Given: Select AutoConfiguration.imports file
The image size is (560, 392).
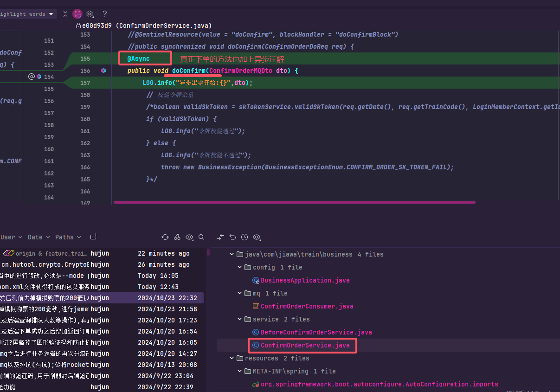Looking at the screenshot, I should coord(379,384).
